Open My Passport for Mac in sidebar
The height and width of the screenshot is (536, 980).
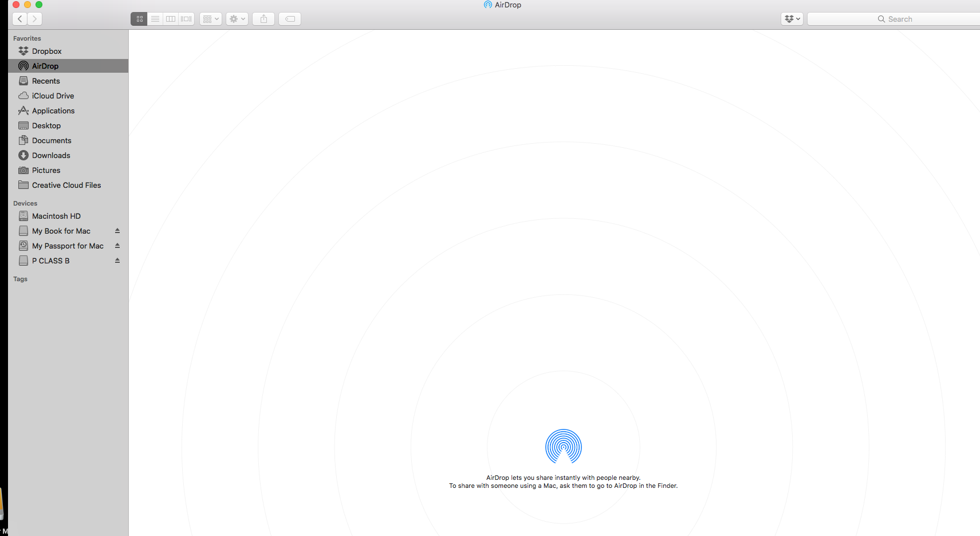click(x=68, y=246)
